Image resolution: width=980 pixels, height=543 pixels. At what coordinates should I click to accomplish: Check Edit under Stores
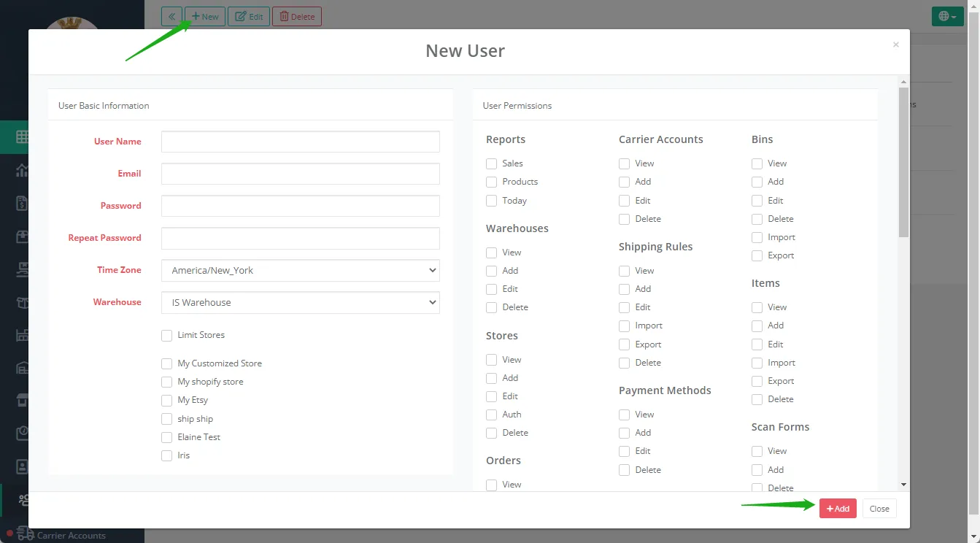click(492, 396)
